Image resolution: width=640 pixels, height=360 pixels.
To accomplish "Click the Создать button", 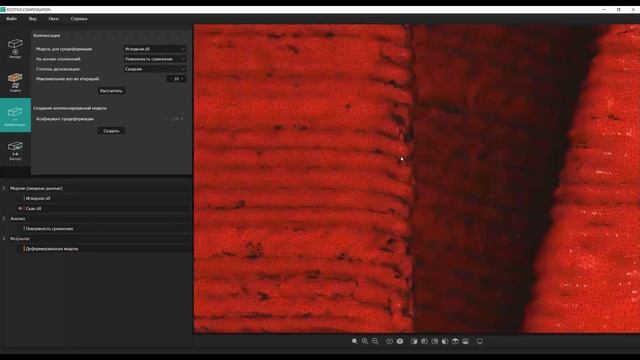I will 111,131.
